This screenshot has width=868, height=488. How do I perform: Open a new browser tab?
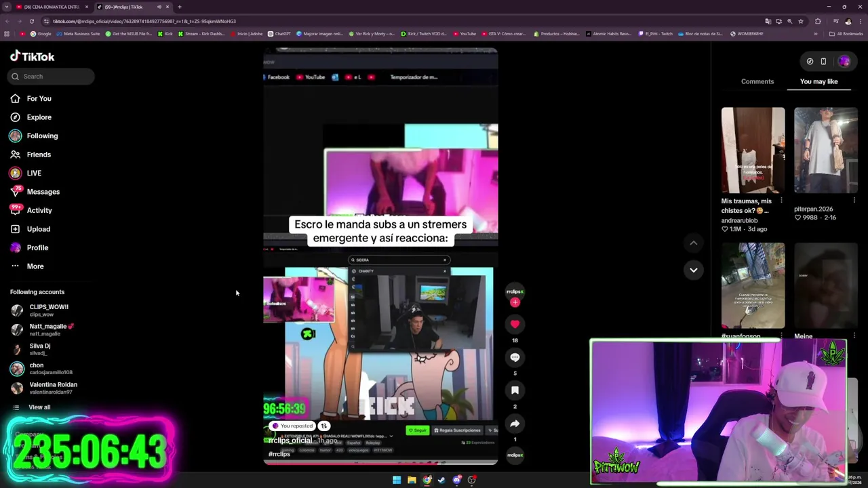[179, 7]
